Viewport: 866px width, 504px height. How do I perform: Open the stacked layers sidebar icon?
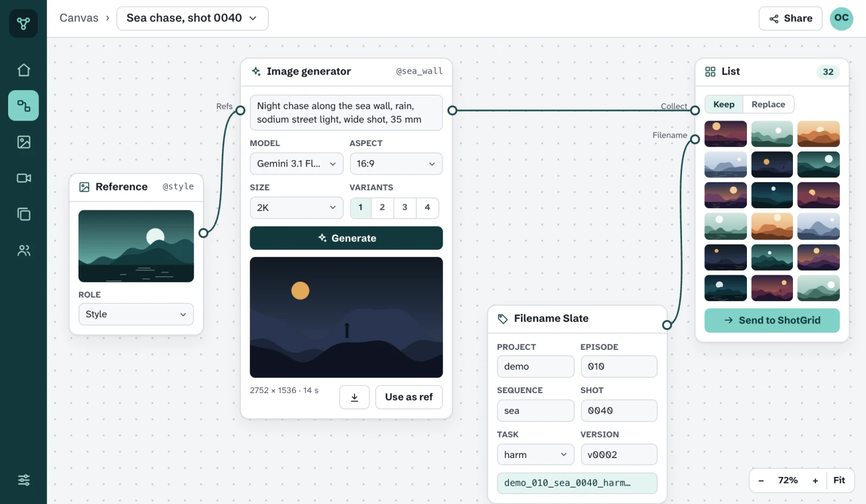pos(23,214)
